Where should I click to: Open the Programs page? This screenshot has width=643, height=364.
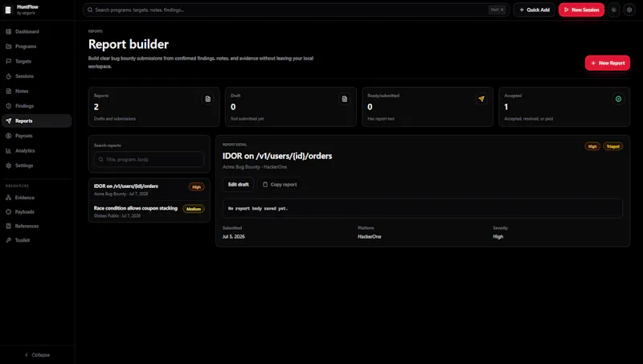coord(37,47)
